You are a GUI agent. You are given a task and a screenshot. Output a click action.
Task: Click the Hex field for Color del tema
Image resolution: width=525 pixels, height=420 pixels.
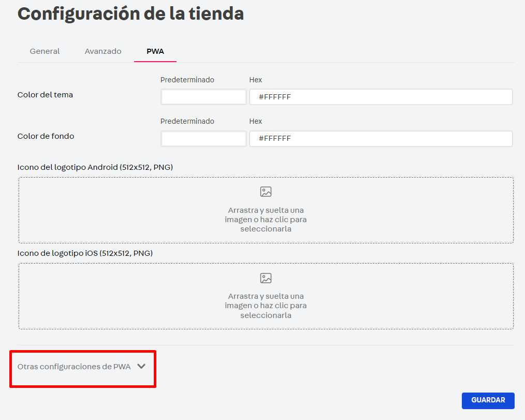[381, 96]
